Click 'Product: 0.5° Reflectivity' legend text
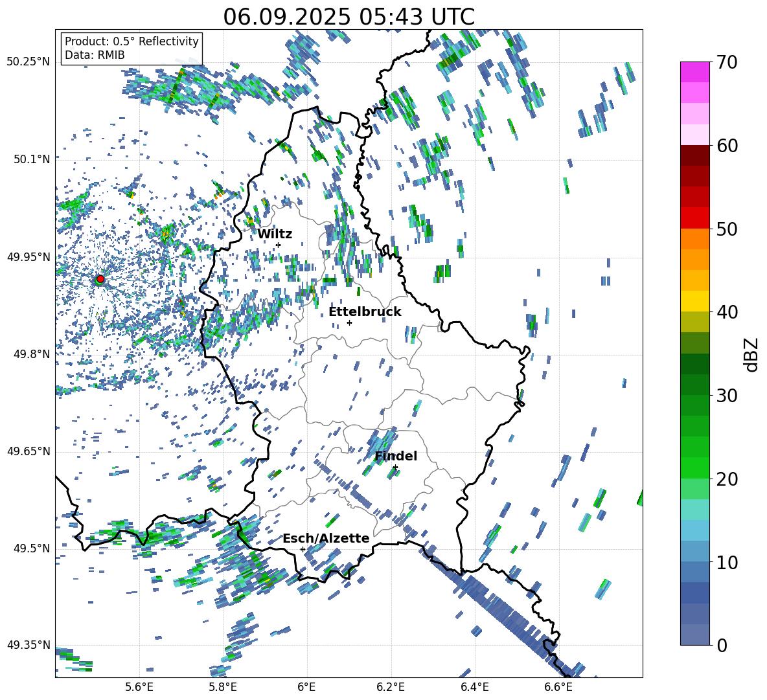 [132, 41]
